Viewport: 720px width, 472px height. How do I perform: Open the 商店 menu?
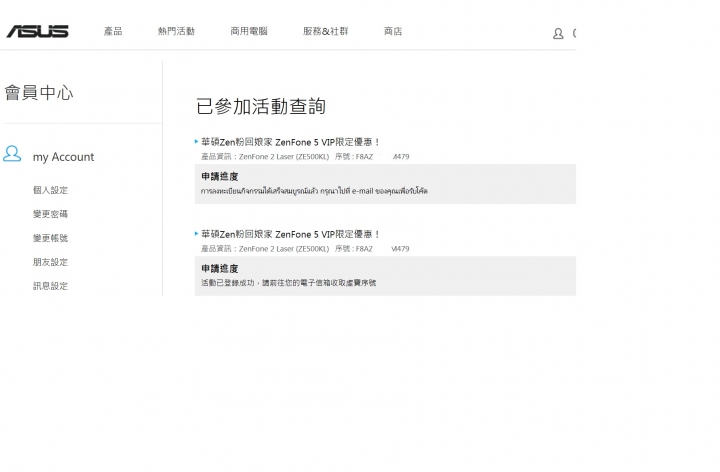[393, 31]
